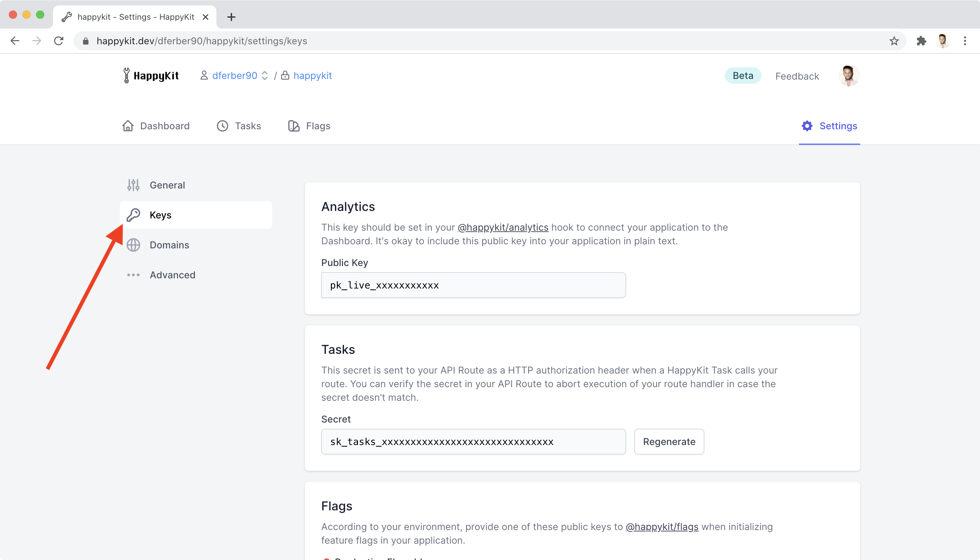Click the Flags section heading

(337, 506)
